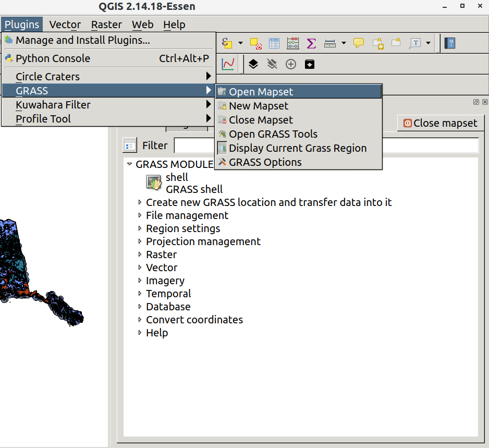Toggle Display Current Grass Region
489x448 pixels.
coord(298,148)
